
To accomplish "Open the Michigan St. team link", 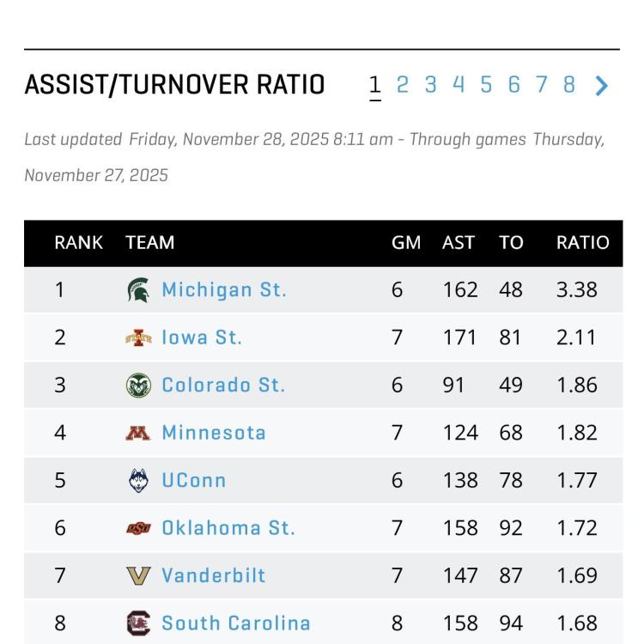I will [x=224, y=290].
